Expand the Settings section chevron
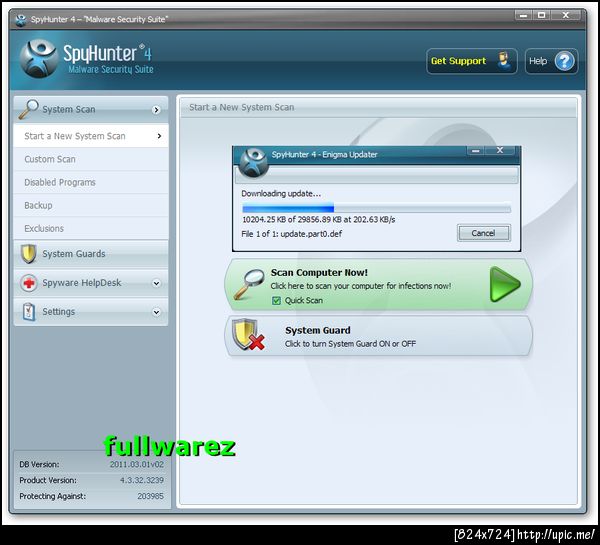This screenshot has height=545, width=600. point(156,312)
